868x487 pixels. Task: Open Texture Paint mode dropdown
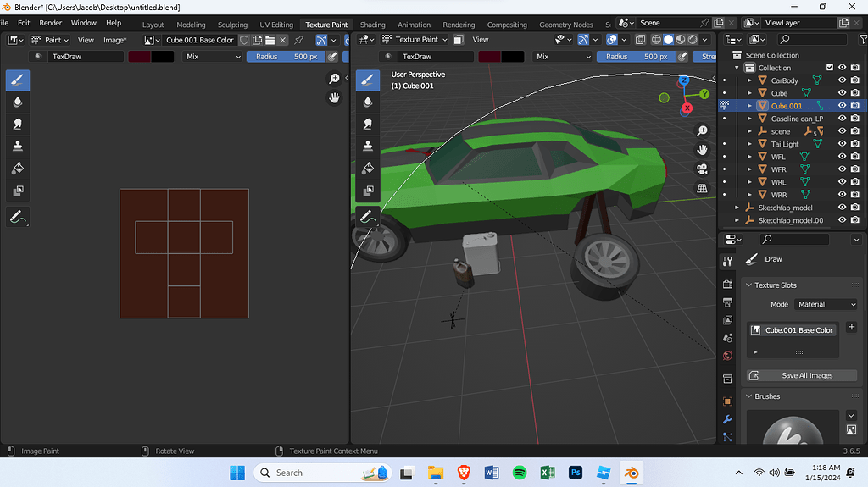click(x=415, y=40)
